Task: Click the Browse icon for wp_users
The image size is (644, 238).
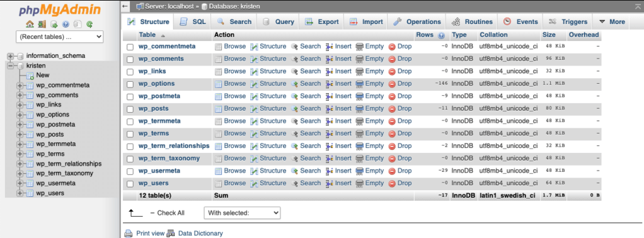Action: tap(219, 183)
